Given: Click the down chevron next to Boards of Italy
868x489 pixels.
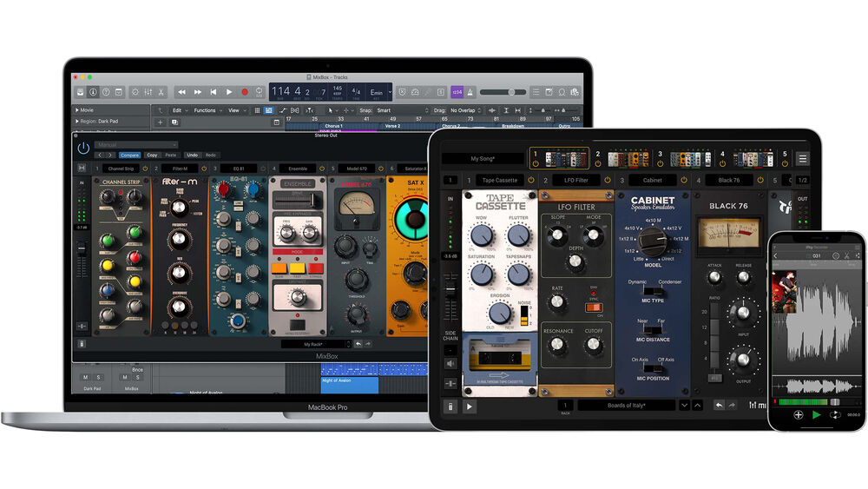Looking at the screenshot, I should pyautogui.click(x=684, y=406).
